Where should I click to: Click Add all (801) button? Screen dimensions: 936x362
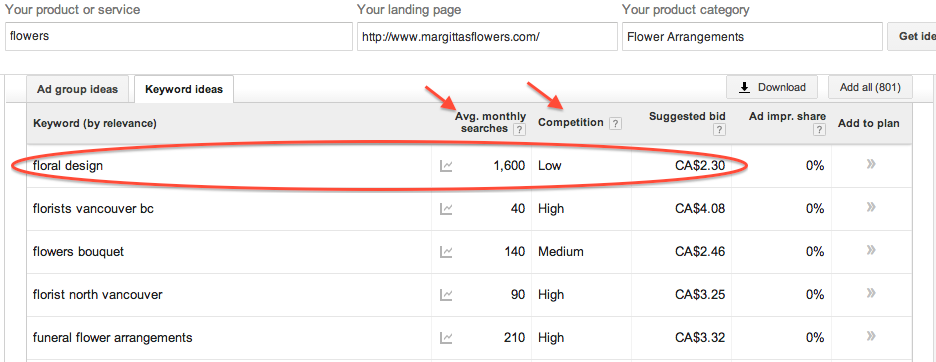[870, 87]
